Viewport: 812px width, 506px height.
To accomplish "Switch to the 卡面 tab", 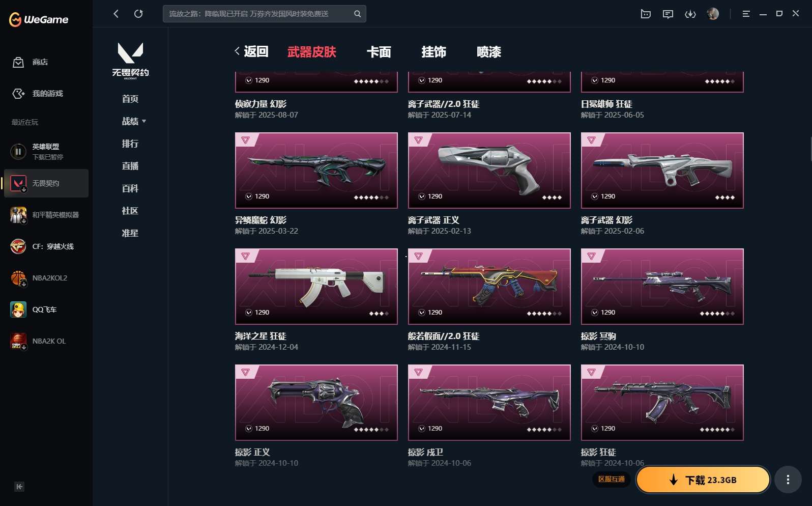I will click(379, 52).
